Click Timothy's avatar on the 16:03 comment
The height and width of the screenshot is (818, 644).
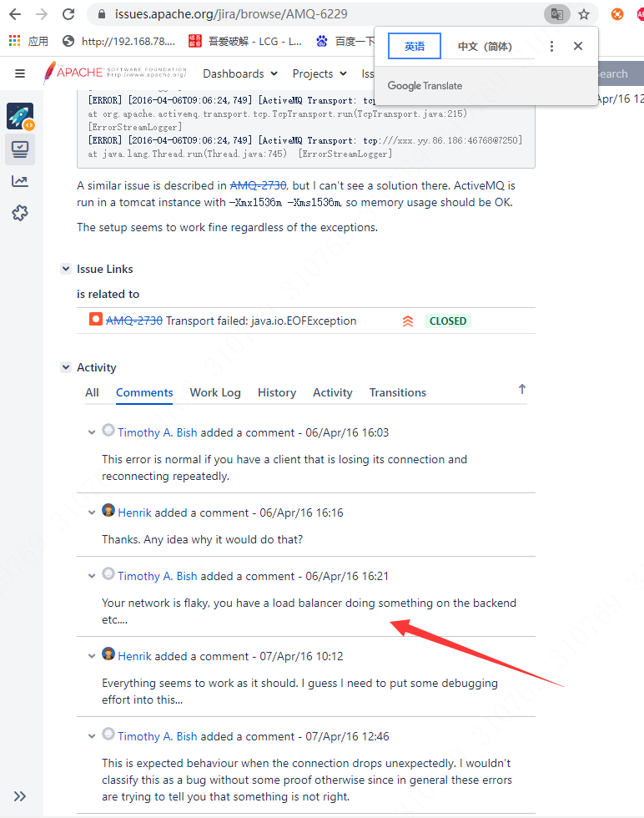point(108,430)
